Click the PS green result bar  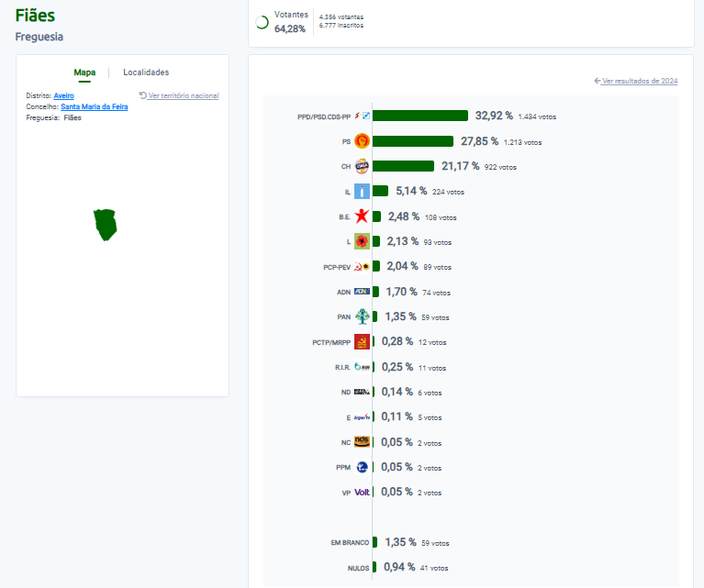[413, 141]
